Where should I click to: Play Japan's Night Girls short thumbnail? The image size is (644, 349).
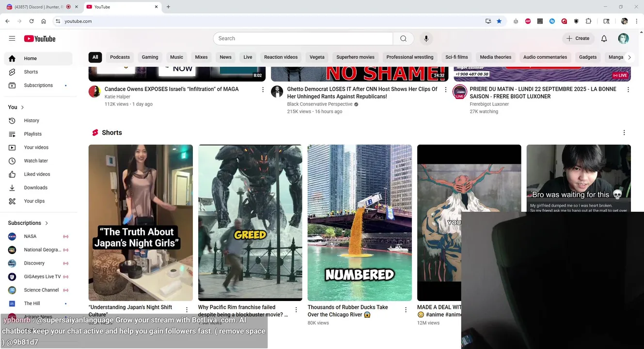(141, 222)
